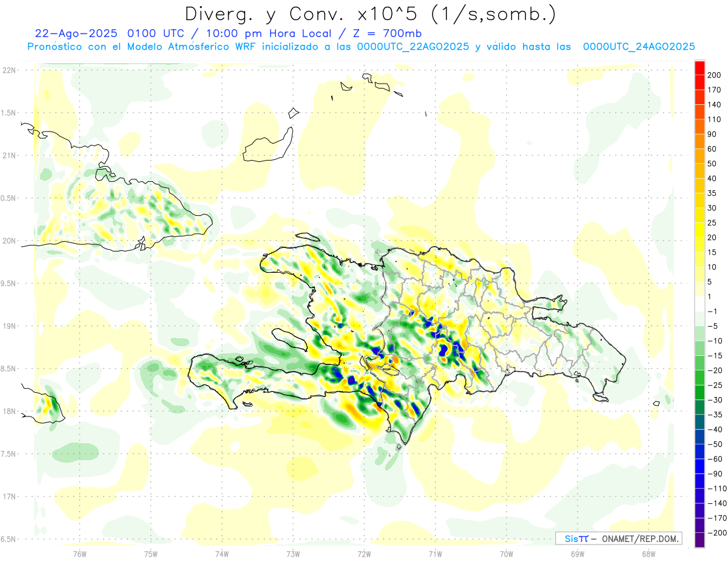
Task: Click the red top swatch of the color scale
Action: coord(700,67)
